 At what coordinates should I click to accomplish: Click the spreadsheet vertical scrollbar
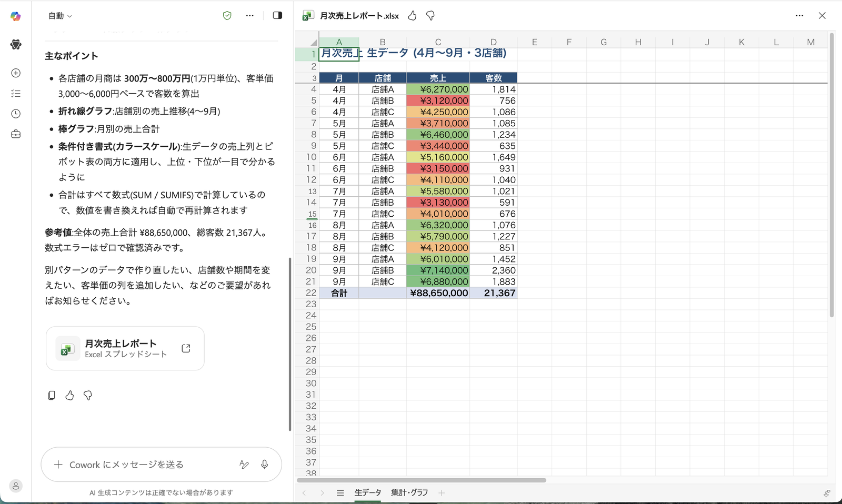click(831, 175)
